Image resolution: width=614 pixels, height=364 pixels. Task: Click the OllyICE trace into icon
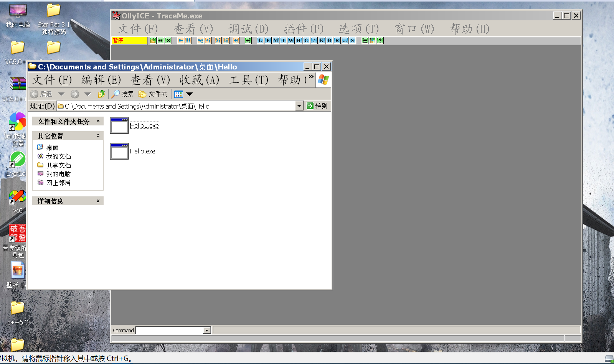click(218, 40)
